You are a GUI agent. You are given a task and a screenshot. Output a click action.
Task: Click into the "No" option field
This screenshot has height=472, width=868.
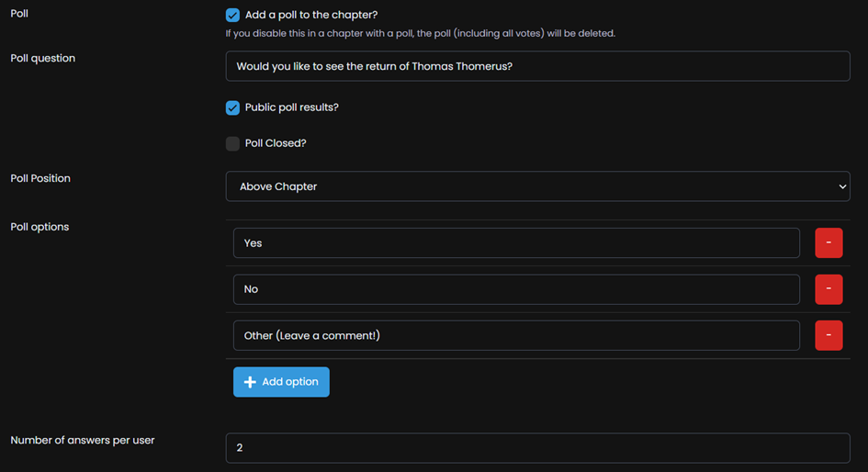[516, 289]
